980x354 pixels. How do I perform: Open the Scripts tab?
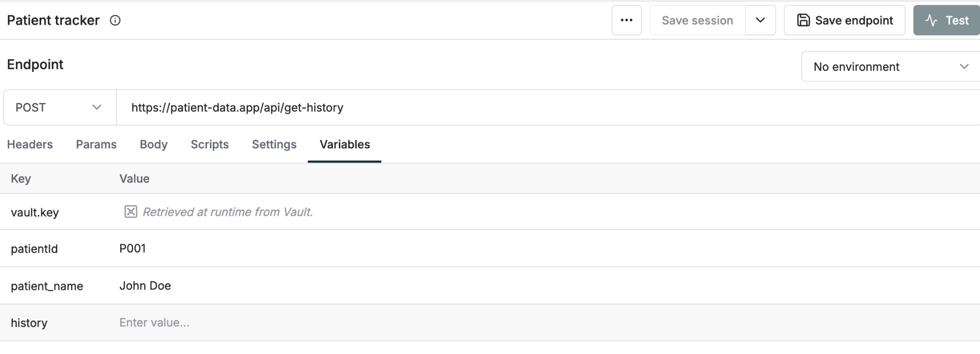209,144
